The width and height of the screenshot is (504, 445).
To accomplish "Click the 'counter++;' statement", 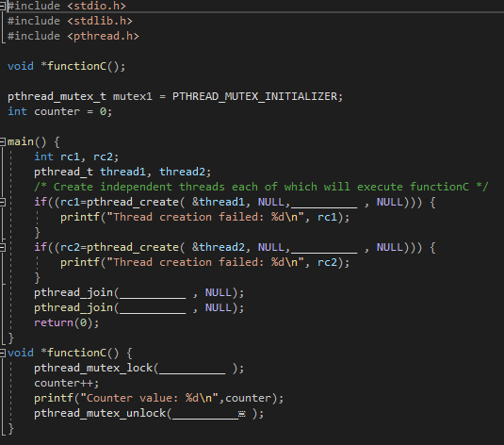I will coord(67,383).
